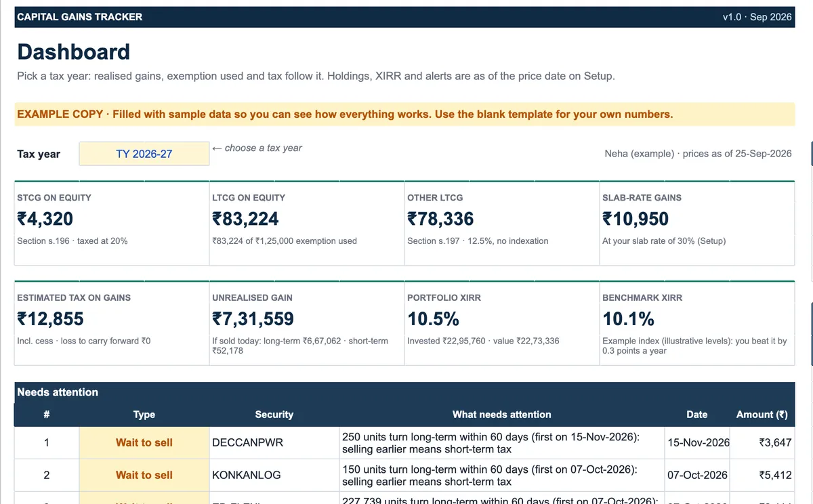The image size is (813, 504).
Task: Click the Amount (₹) column header
Action: coord(762,415)
